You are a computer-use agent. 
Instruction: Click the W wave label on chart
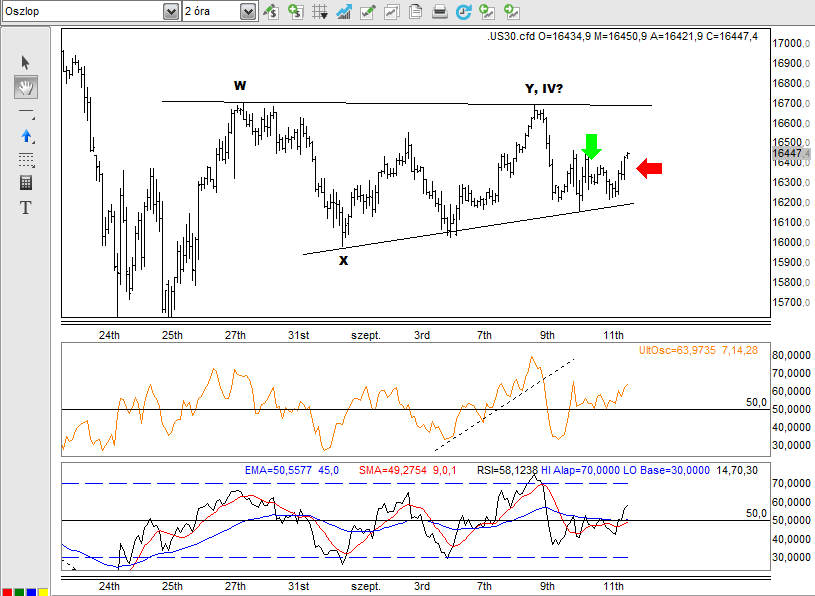point(240,85)
